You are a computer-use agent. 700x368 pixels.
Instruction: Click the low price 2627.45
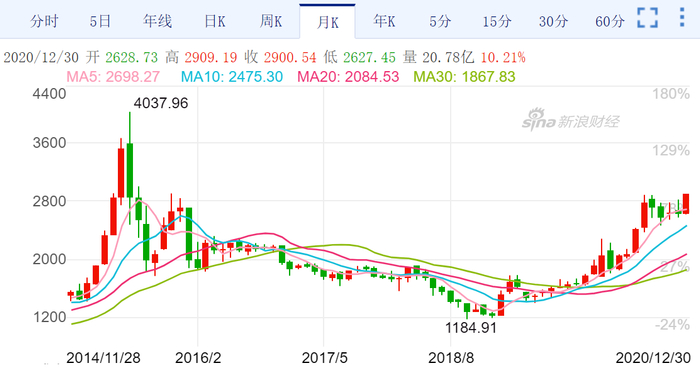[369, 57]
